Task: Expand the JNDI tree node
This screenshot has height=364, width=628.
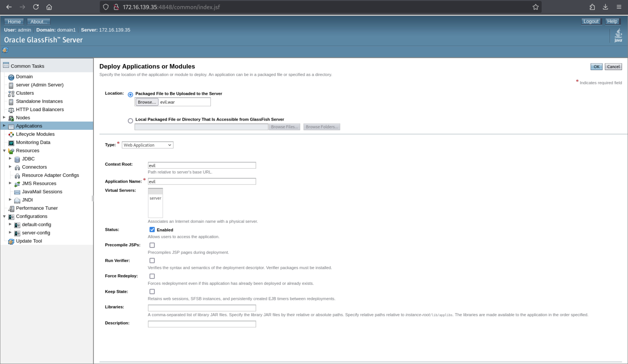Action: (x=10, y=199)
